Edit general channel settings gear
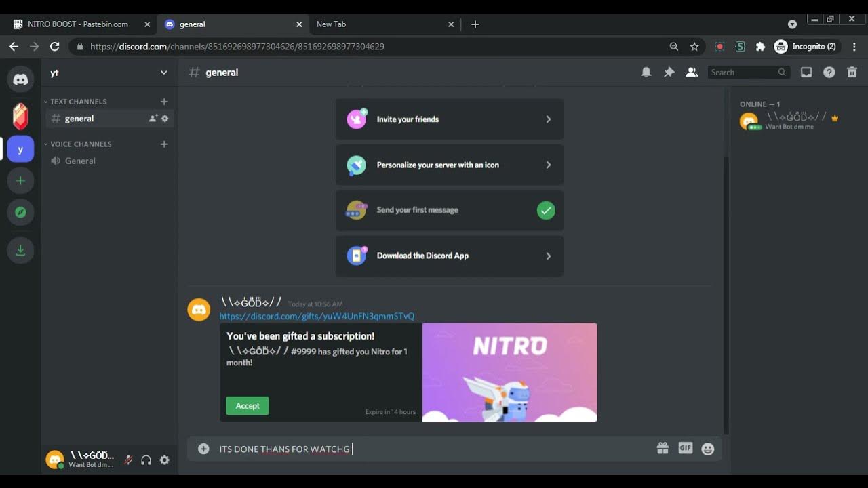 coord(165,119)
